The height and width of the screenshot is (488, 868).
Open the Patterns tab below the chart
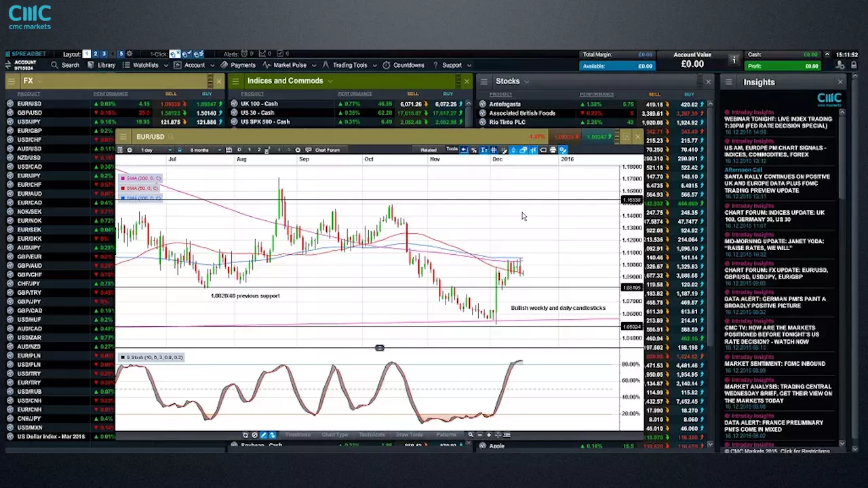coord(446,434)
